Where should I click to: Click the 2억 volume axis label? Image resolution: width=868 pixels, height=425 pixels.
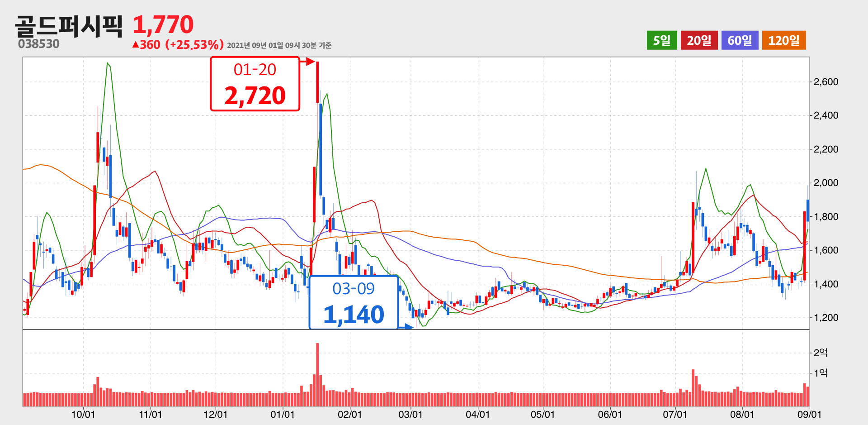tap(821, 353)
